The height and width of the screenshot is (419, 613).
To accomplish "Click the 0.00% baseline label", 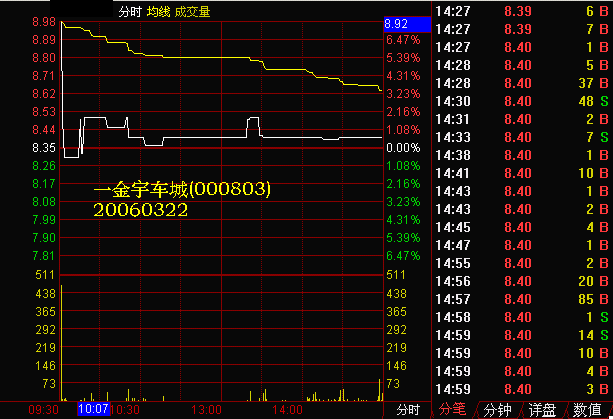I will click(401, 148).
